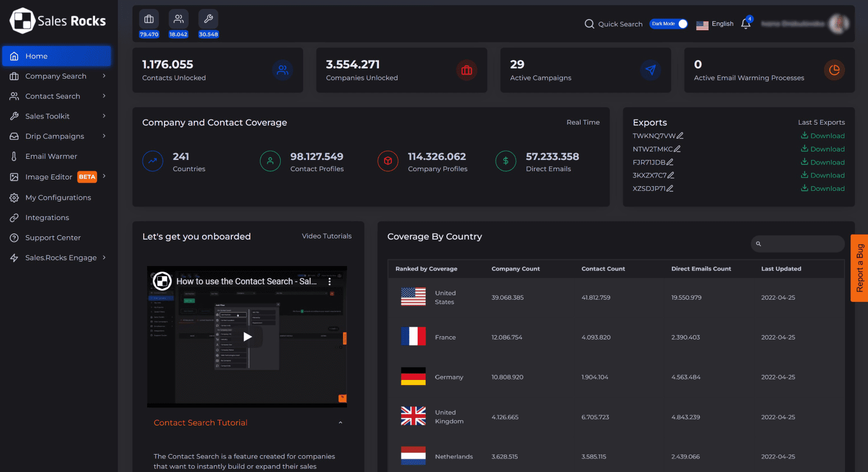
Task: Open Email Warmer from the sidebar
Action: (51, 157)
